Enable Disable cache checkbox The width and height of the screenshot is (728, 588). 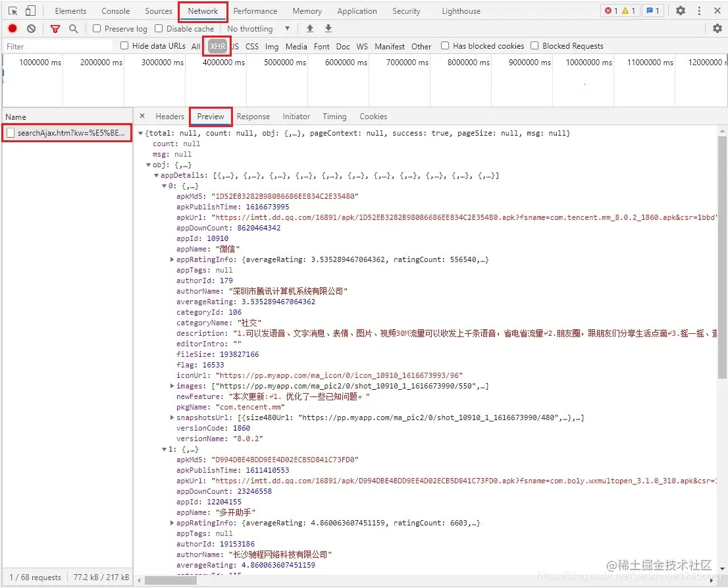(x=159, y=29)
